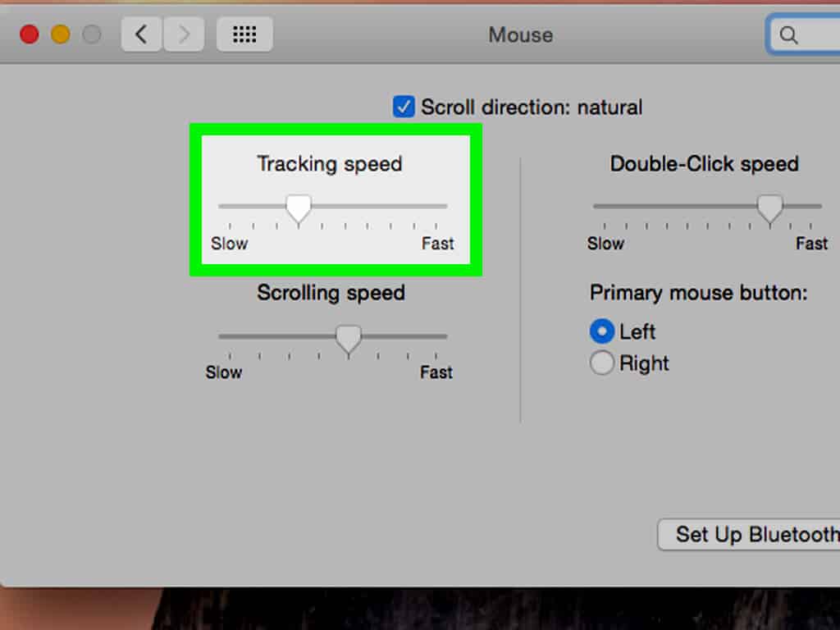Uncheck Scroll direction: natural checkbox
This screenshot has height=630, width=840.
click(404, 107)
